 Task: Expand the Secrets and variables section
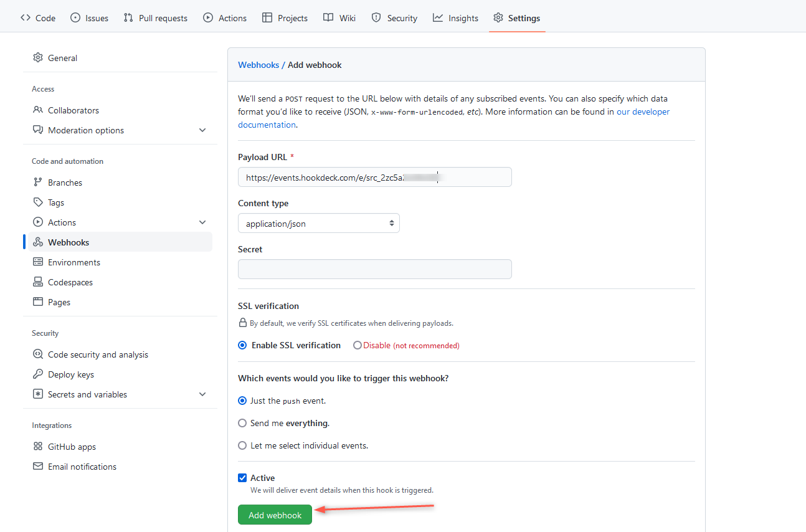(202, 394)
